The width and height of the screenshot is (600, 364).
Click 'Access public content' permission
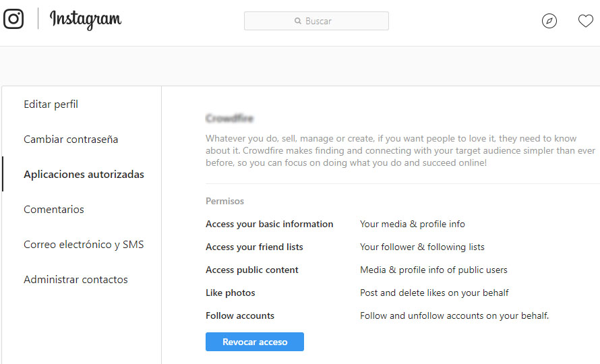[251, 270]
